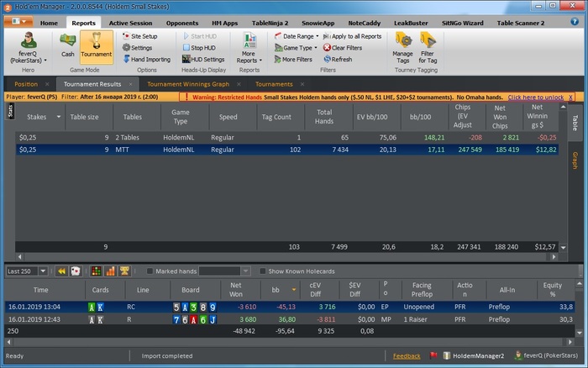Open Filter for Tag
The width and height of the screenshot is (588, 368).
pos(428,48)
